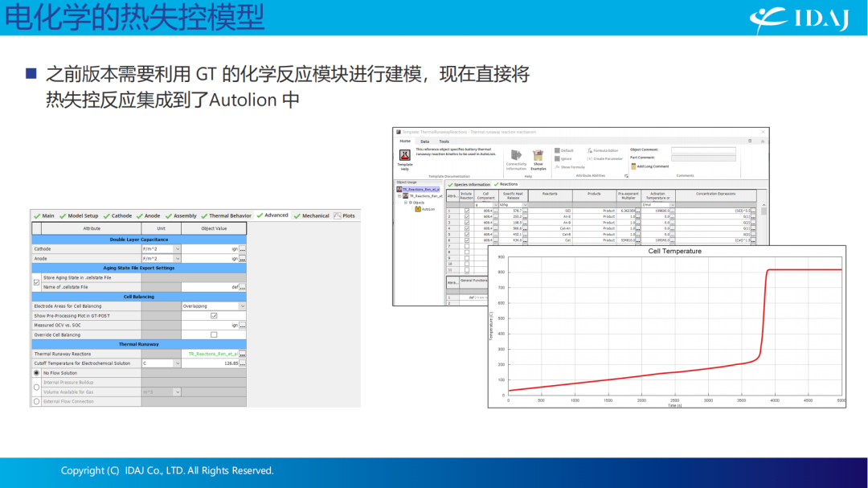This screenshot has height=488, width=868.
Task: Switch to Cathode tab
Action: 117,215
